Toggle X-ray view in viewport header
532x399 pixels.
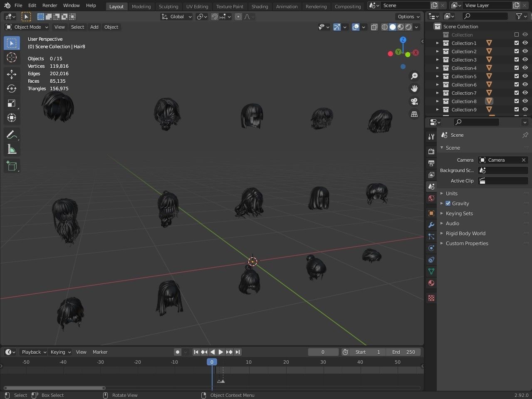coord(374,27)
